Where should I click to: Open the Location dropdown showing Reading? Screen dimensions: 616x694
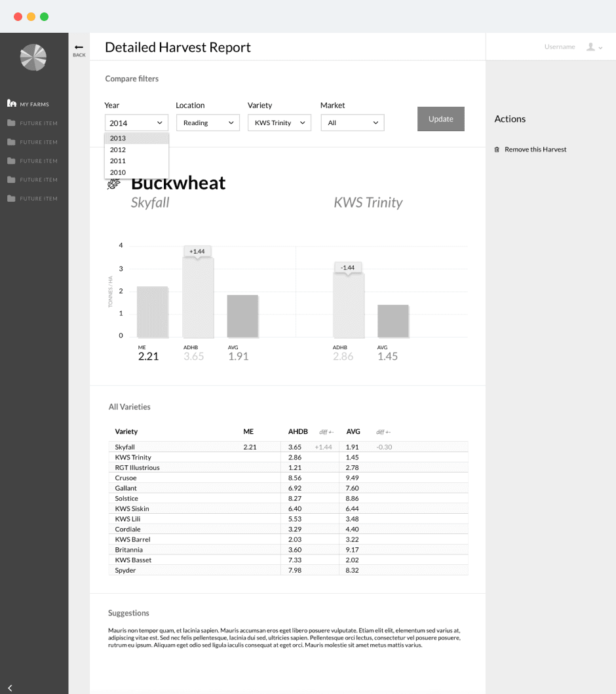click(208, 123)
